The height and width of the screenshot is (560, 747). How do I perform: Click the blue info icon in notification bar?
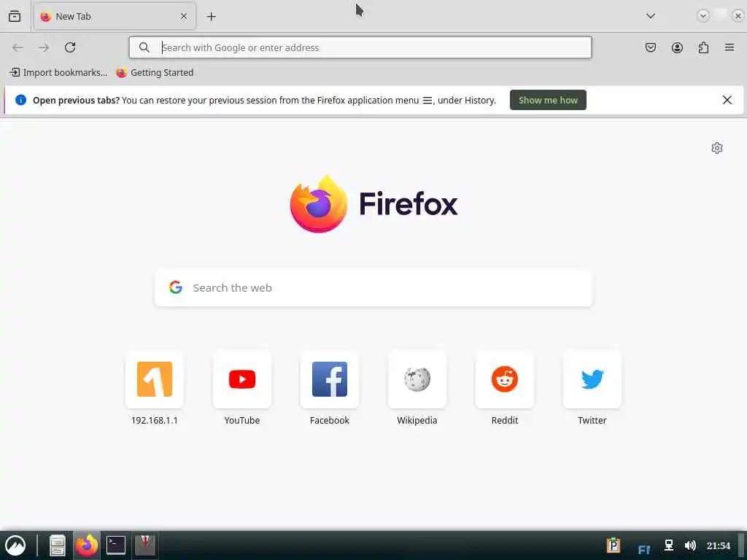pyautogui.click(x=20, y=100)
